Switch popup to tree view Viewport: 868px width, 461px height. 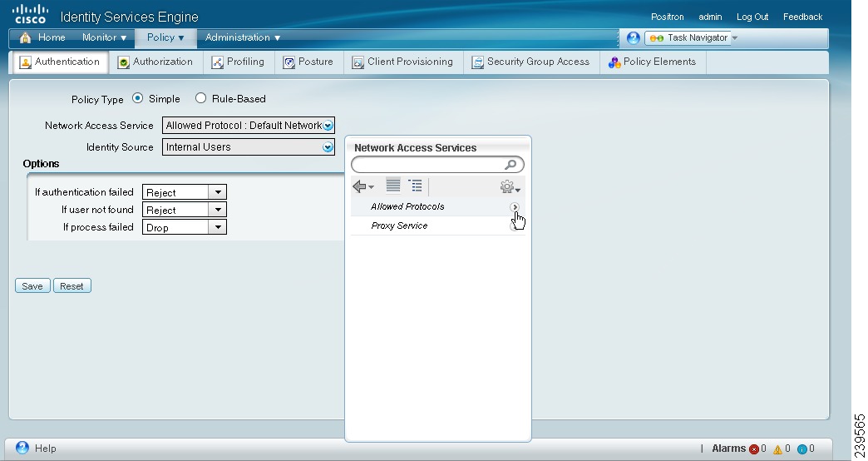tap(415, 185)
